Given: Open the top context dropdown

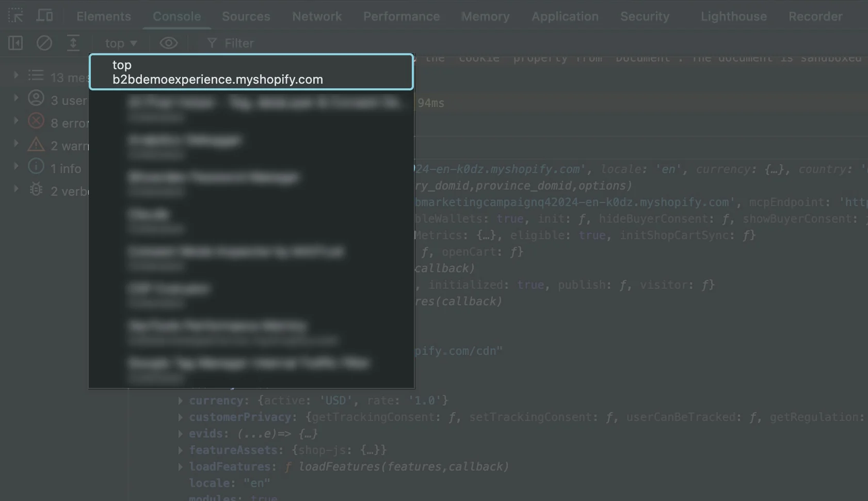Looking at the screenshot, I should (x=121, y=43).
